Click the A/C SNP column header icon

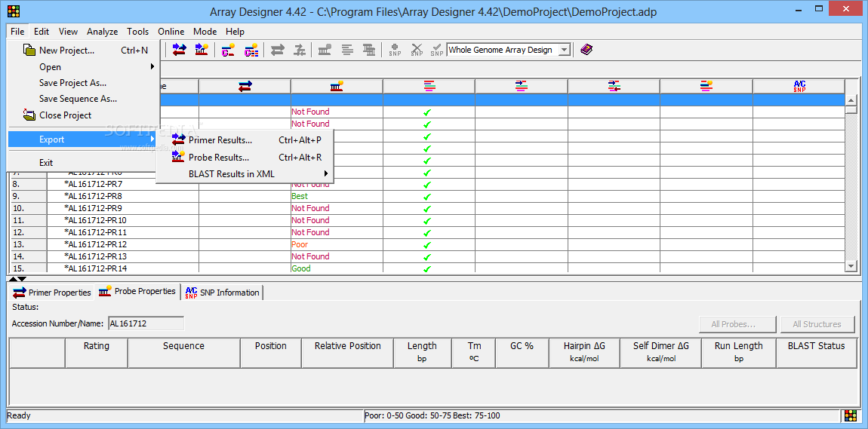[x=799, y=86]
